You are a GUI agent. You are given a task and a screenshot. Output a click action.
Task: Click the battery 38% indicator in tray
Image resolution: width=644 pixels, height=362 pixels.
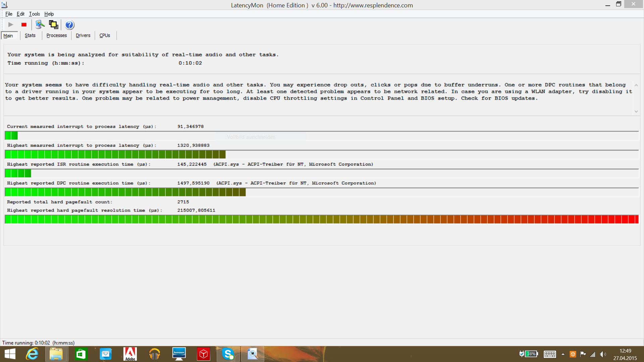click(x=531, y=354)
